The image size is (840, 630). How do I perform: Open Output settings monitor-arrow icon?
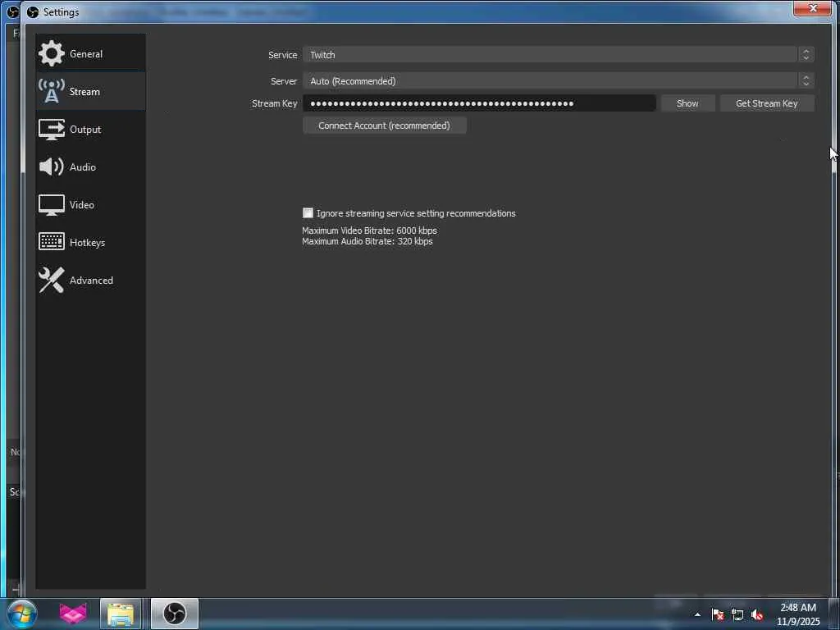pos(52,129)
